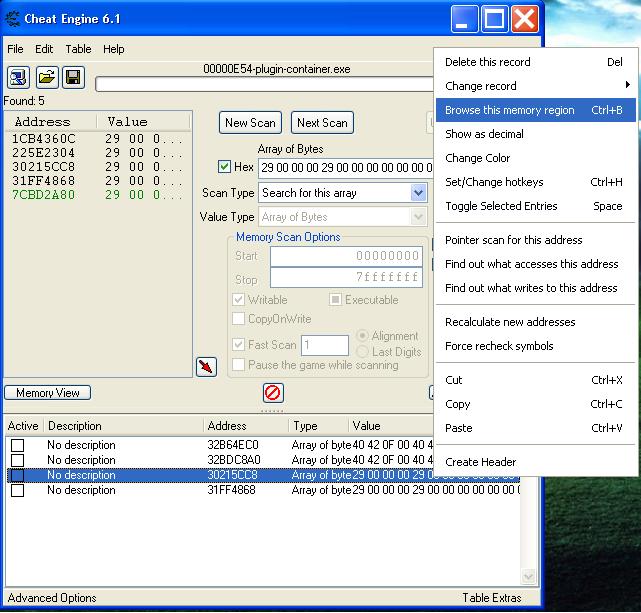Open the File menu
Viewport: 641px width, 613px height.
coord(15,49)
